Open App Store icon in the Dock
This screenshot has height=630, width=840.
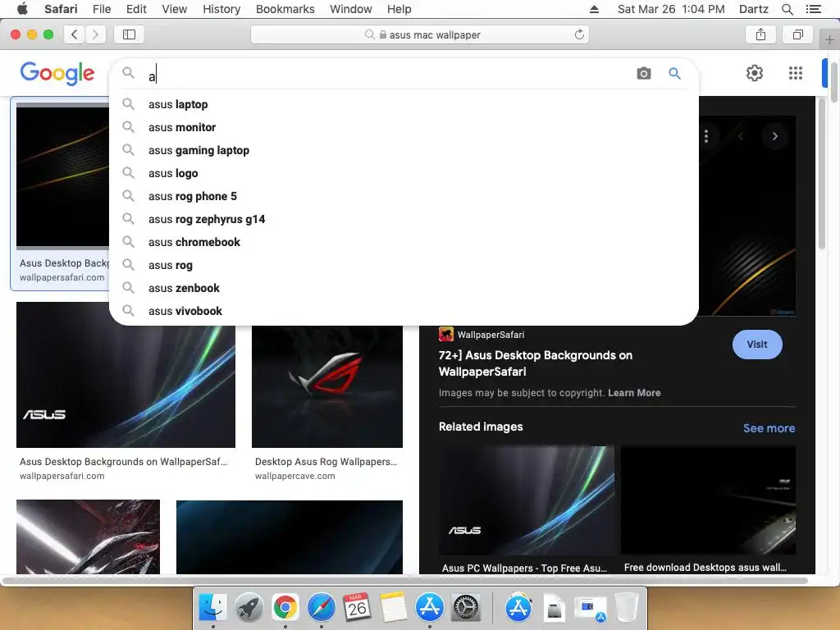coord(430,608)
